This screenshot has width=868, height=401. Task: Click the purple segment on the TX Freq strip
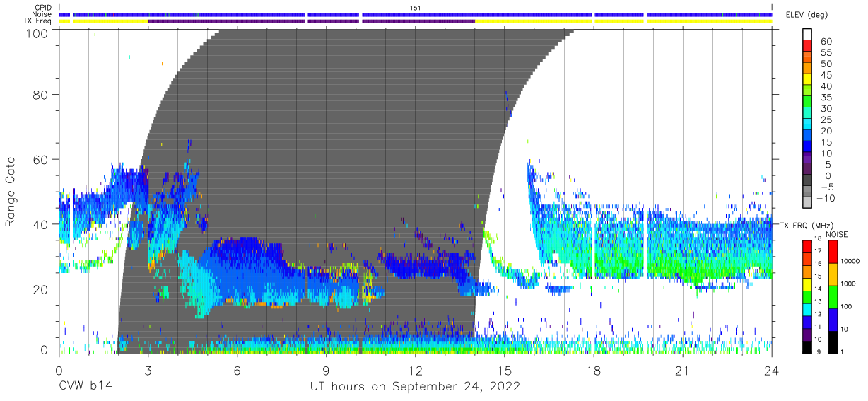coord(311,21)
